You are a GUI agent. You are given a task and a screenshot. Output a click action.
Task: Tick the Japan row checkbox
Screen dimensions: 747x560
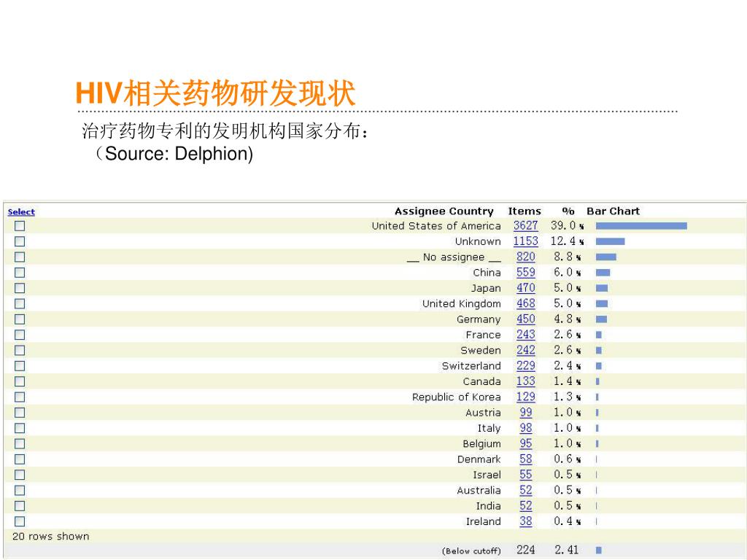tap(20, 288)
